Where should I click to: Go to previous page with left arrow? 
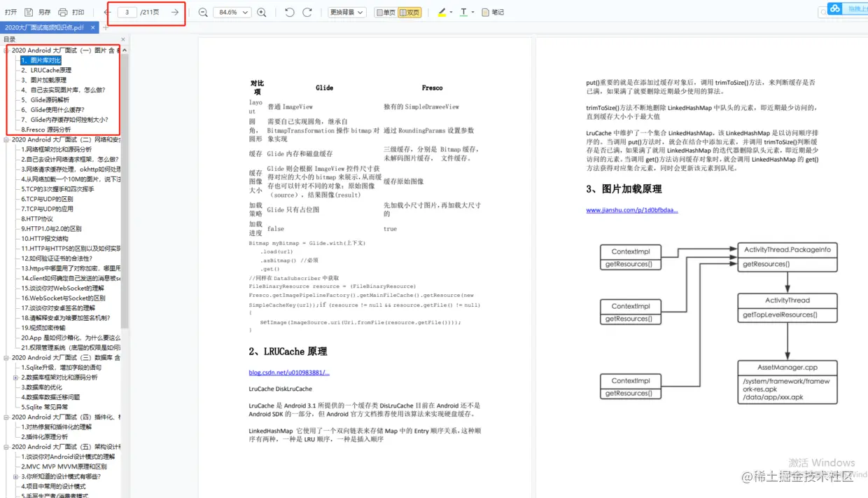[108, 12]
